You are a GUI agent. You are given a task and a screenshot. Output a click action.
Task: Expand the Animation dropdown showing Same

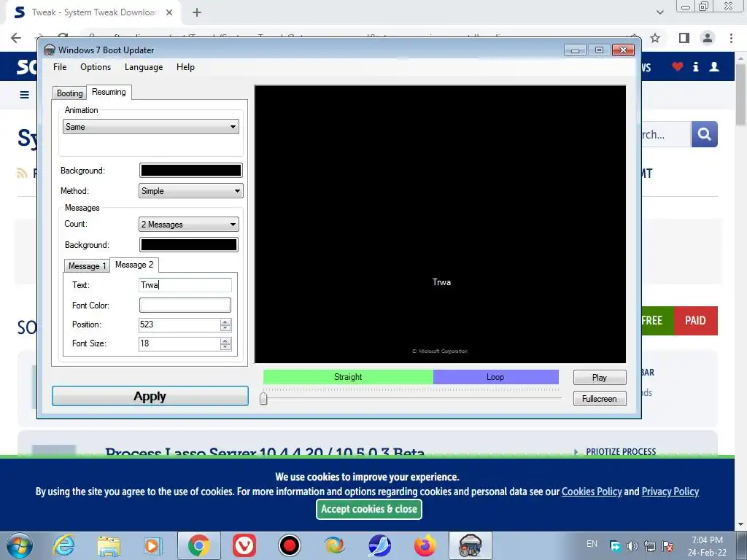click(150, 127)
